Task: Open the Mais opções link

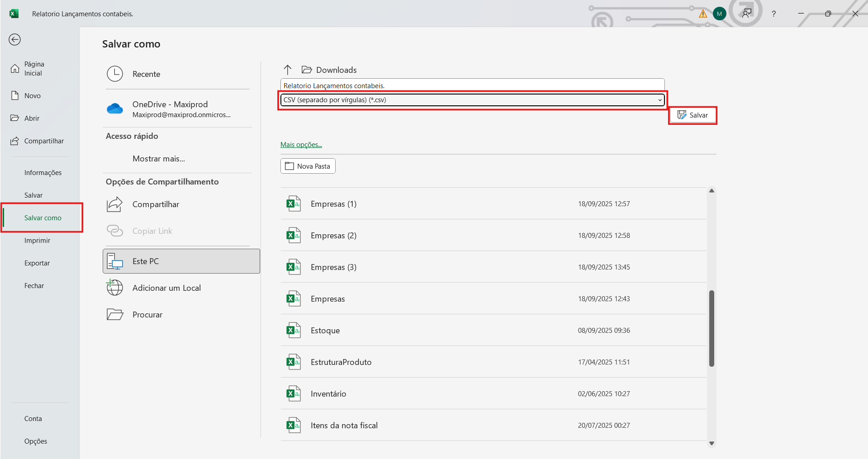Action: pyautogui.click(x=301, y=145)
